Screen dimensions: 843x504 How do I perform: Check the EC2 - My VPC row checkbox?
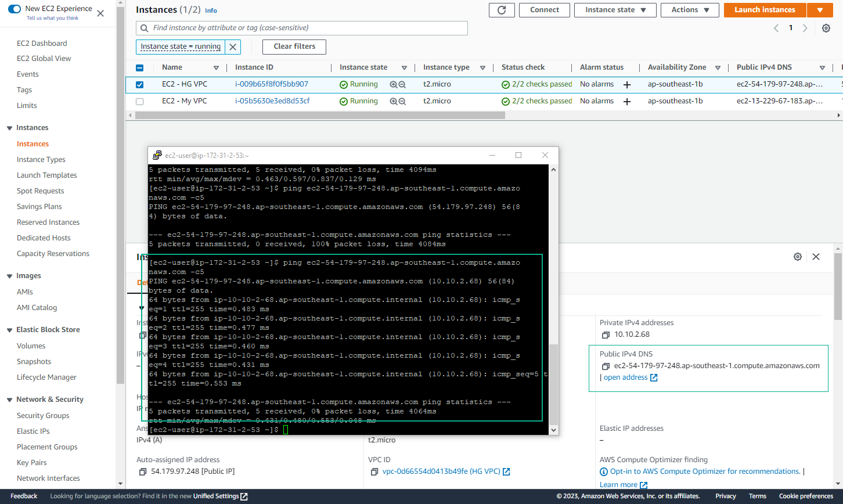(139, 102)
